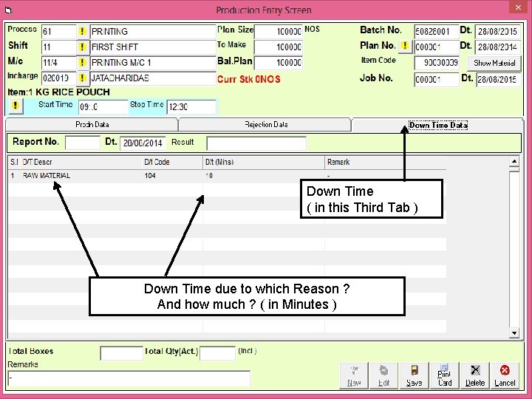Click the Batch No. date field
Viewport: 532px width, 399px height.
[498, 32]
